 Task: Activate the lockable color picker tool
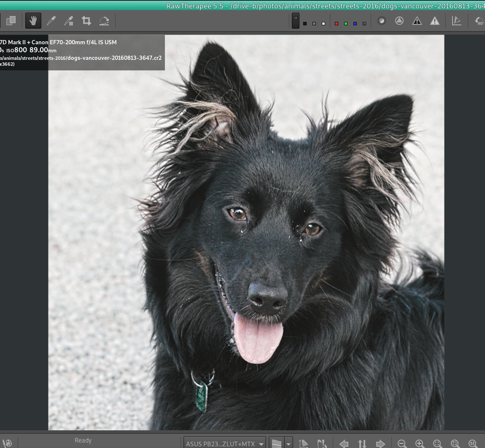69,21
